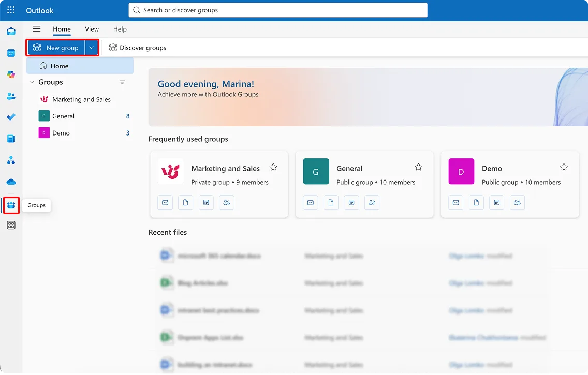Collapse the Groups section in the left pane
Screen dimensions: 588x375
pos(32,82)
